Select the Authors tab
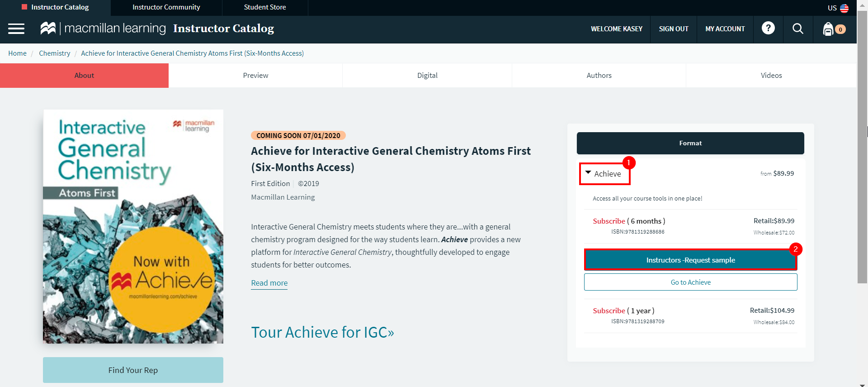Viewport: 868px width, 387px height. 599,76
